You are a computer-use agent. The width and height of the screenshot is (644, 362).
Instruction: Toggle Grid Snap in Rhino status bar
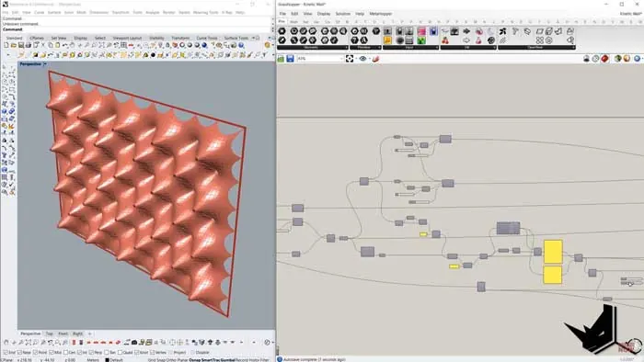[157, 360]
